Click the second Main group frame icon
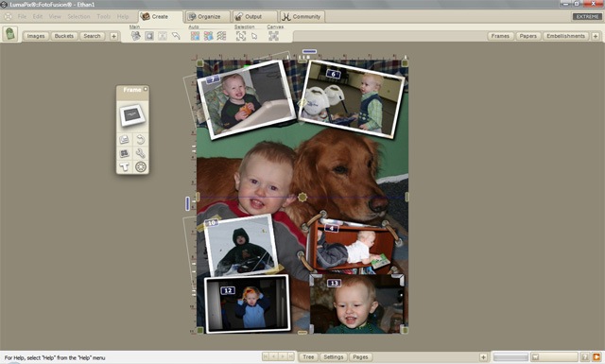This screenshot has width=605, height=364. point(149,36)
